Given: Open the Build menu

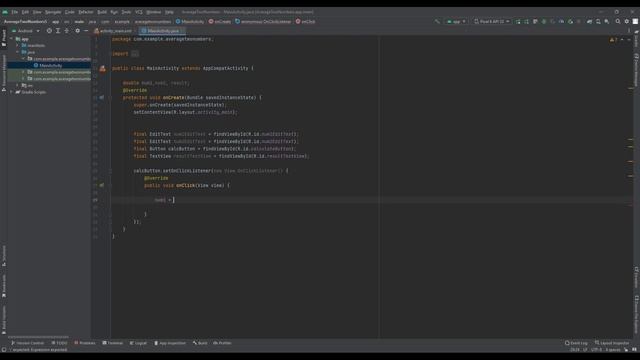Looking at the screenshot, I should (x=102, y=12).
